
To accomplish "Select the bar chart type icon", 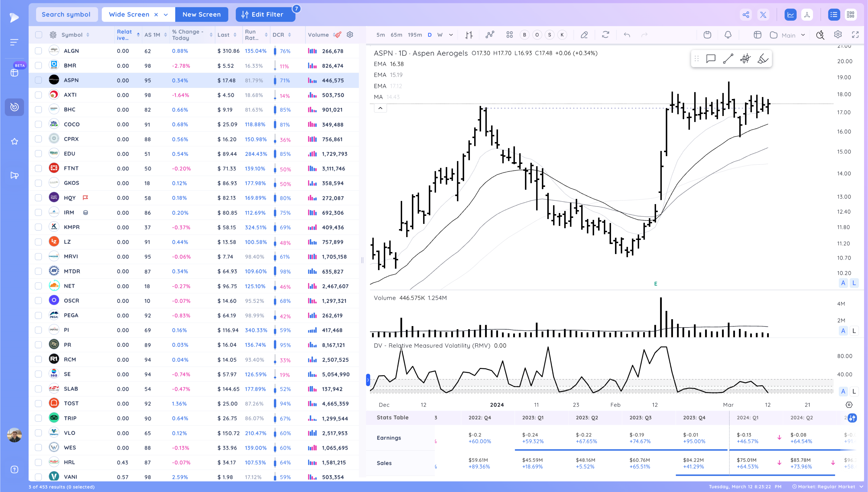I will 469,35.
